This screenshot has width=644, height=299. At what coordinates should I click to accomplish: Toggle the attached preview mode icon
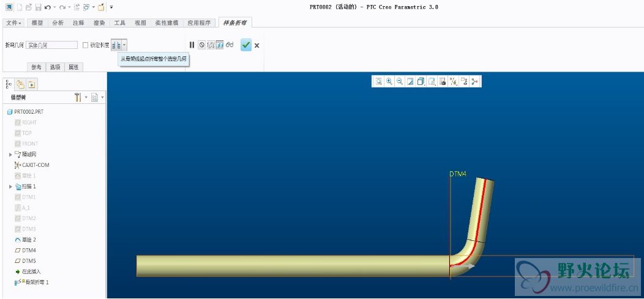[220, 45]
